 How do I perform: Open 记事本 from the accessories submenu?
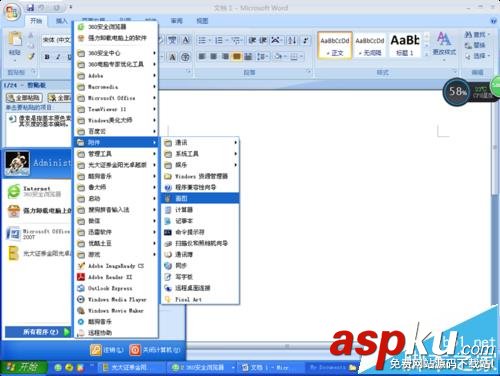[200, 221]
